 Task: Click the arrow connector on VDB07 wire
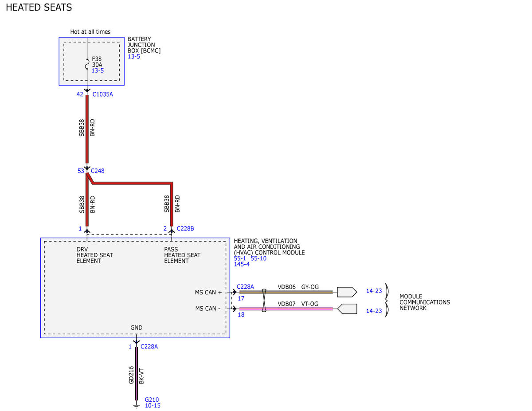click(348, 309)
